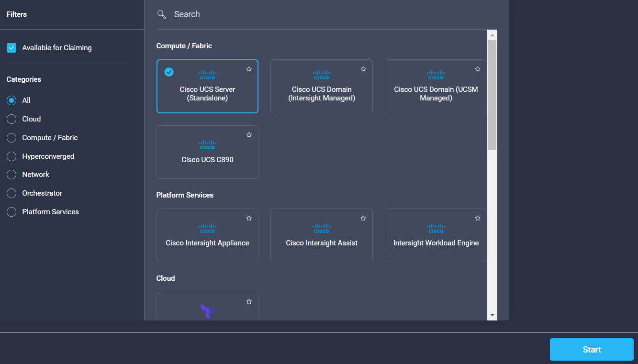Select the Orchestrator category radio
Viewport: 638px width, 364px height.
point(11,193)
